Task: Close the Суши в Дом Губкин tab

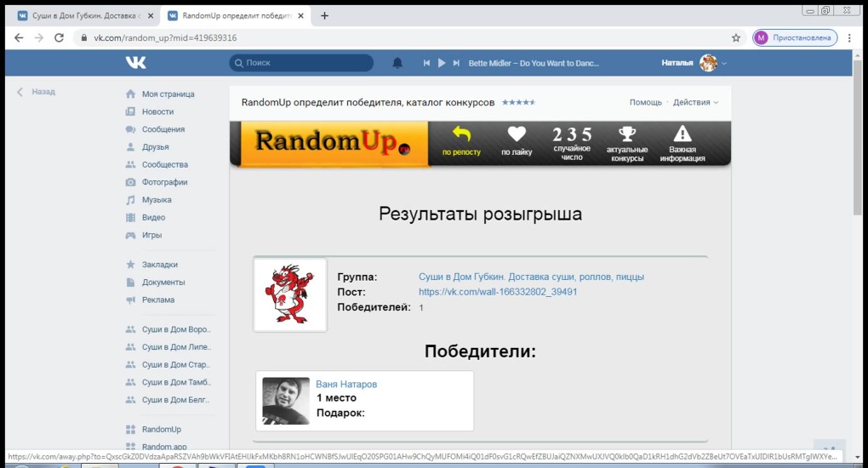Action: point(151,16)
